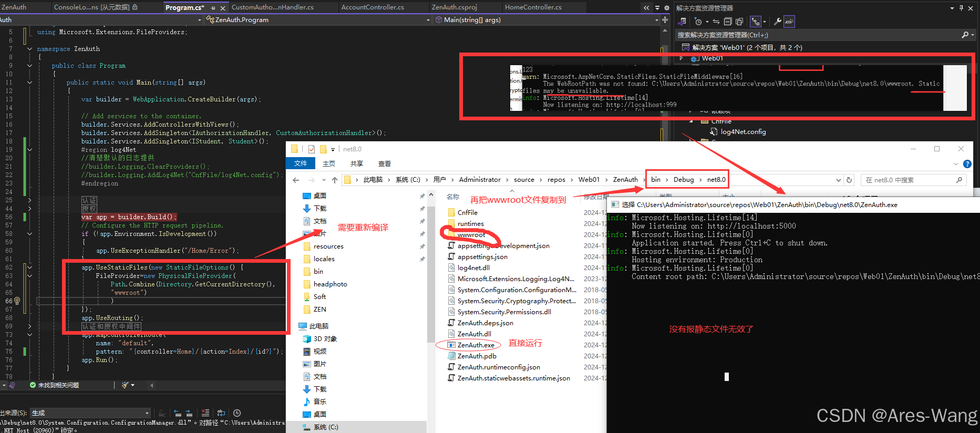Image resolution: width=980 pixels, height=433 pixels.
Task: Select the ZenAuth.exe file in Explorer
Action: click(476, 345)
